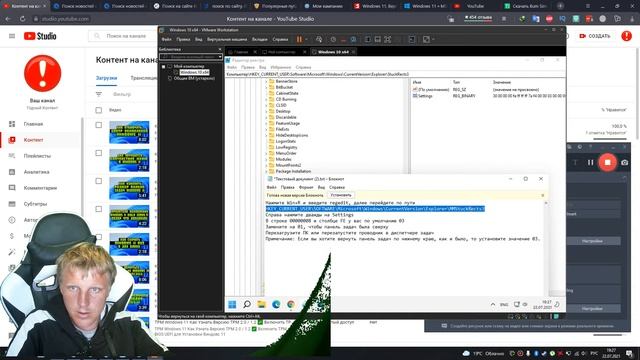The width and height of the screenshot is (640, 360).
Task: Tick the checkbox of the 4:22 video
Action: tap(99, 209)
